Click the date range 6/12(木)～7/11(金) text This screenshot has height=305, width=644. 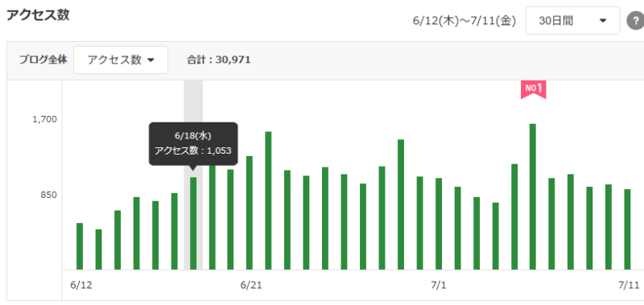[464, 21]
